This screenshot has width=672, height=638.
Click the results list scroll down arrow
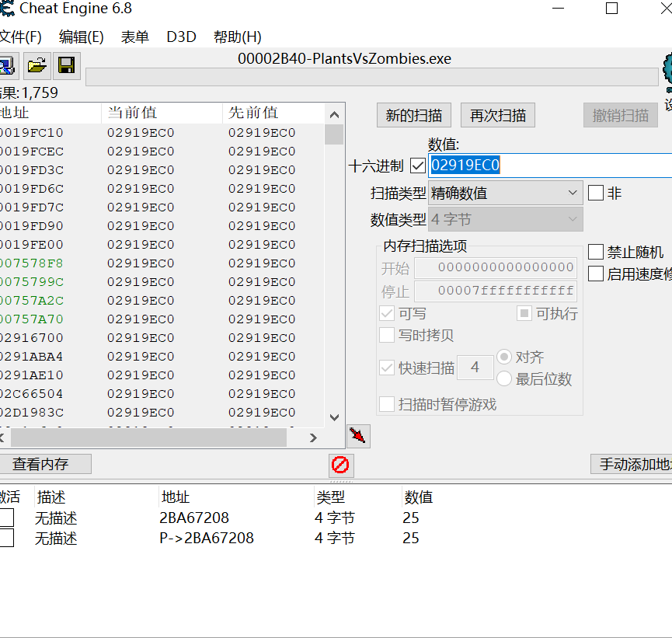pyautogui.click(x=334, y=417)
